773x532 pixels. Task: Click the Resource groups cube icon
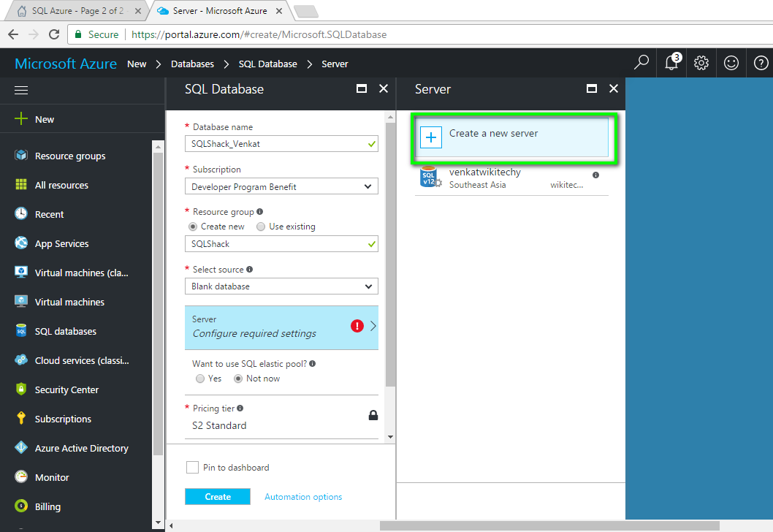(x=21, y=156)
